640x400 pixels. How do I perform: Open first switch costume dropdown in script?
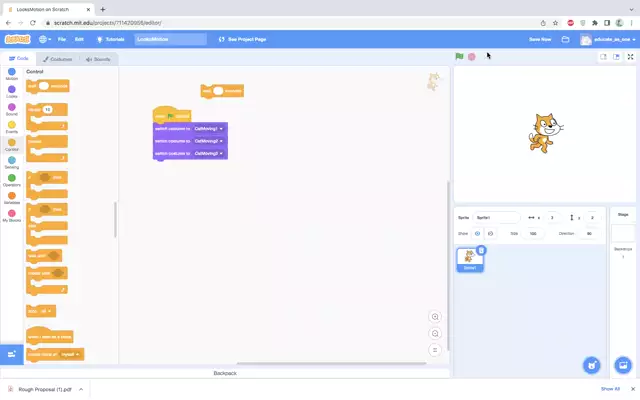pyautogui.click(x=209, y=129)
